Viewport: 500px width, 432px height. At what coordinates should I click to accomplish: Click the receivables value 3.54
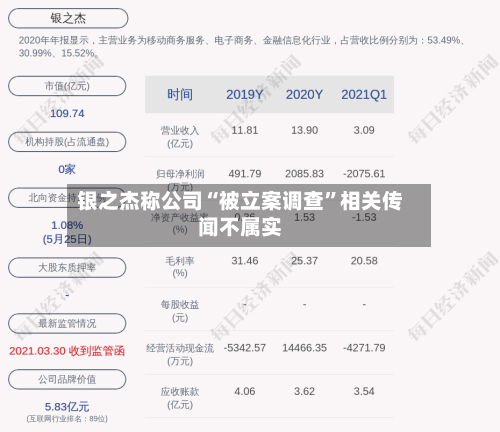pyautogui.click(x=364, y=392)
